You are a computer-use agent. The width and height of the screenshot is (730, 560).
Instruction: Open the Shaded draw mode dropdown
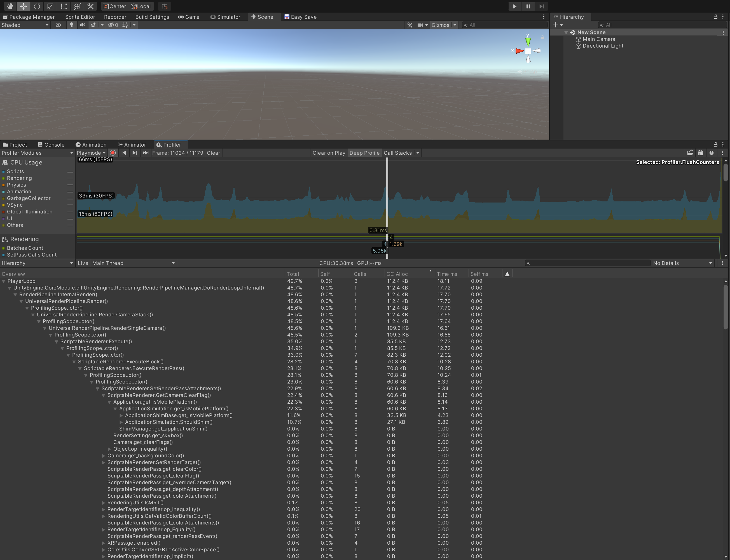click(x=25, y=25)
